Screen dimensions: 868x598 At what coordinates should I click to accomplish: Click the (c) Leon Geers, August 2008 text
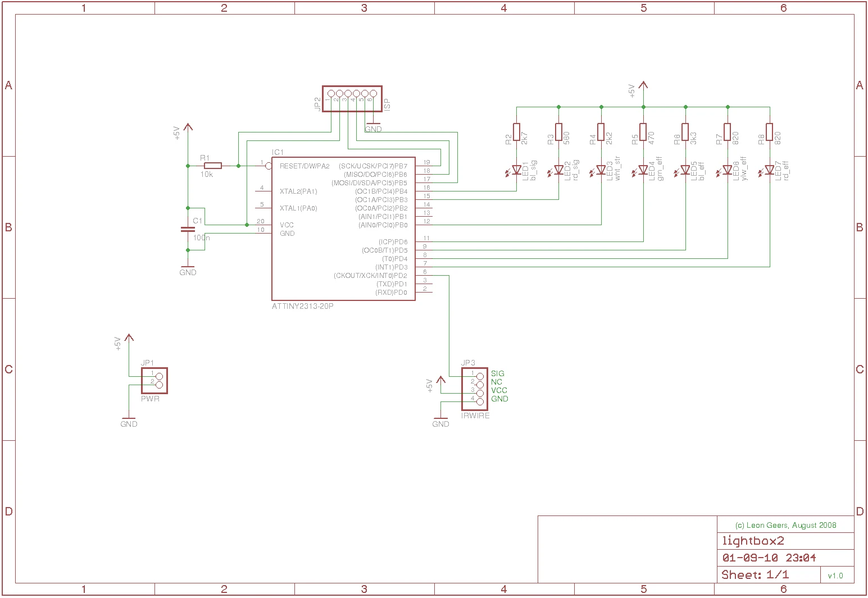pos(785,526)
